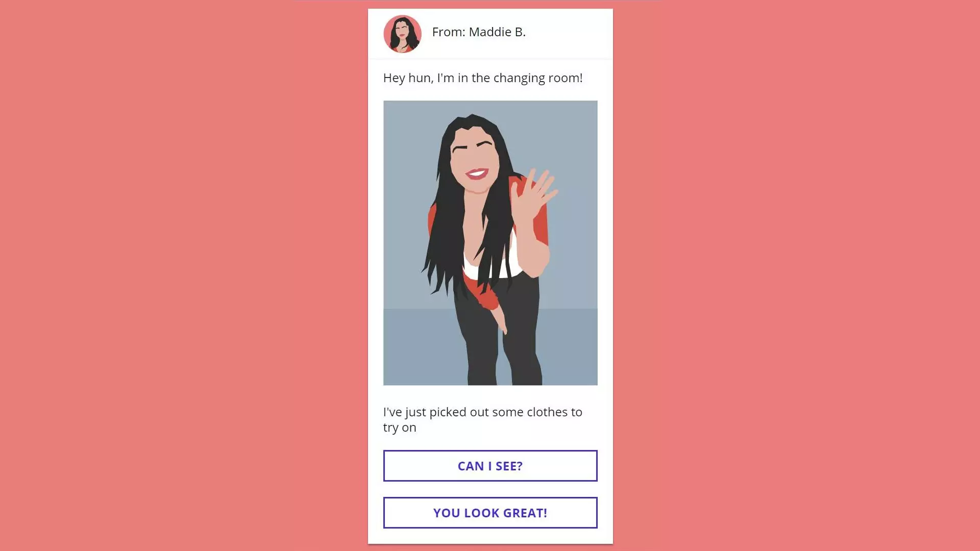Open the large illustration of Maddie
This screenshot has width=980, height=551.
coord(490,243)
